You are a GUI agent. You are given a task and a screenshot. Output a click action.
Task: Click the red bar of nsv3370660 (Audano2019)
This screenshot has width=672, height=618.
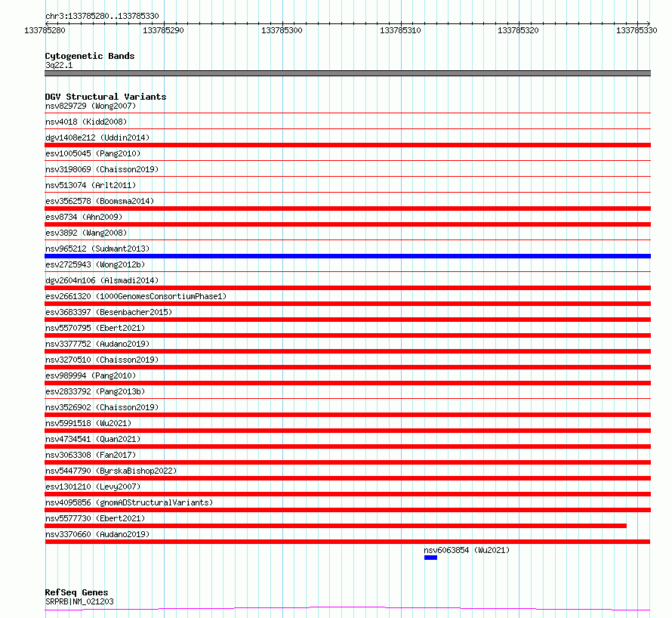(x=347, y=542)
